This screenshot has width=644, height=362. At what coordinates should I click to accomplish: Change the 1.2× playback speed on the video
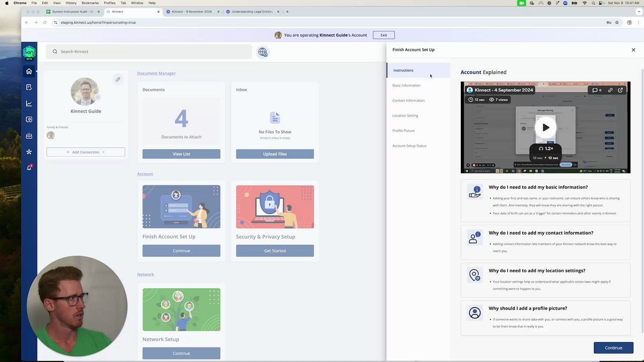pos(546,148)
